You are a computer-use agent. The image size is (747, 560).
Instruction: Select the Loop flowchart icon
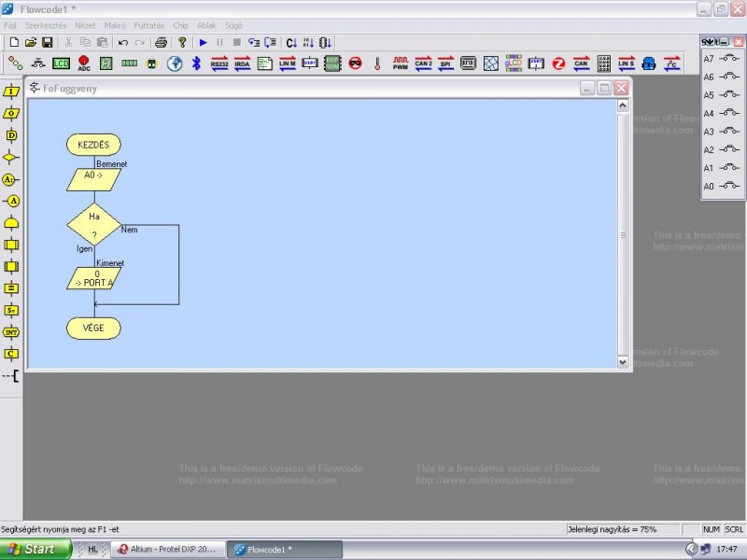click(x=11, y=223)
